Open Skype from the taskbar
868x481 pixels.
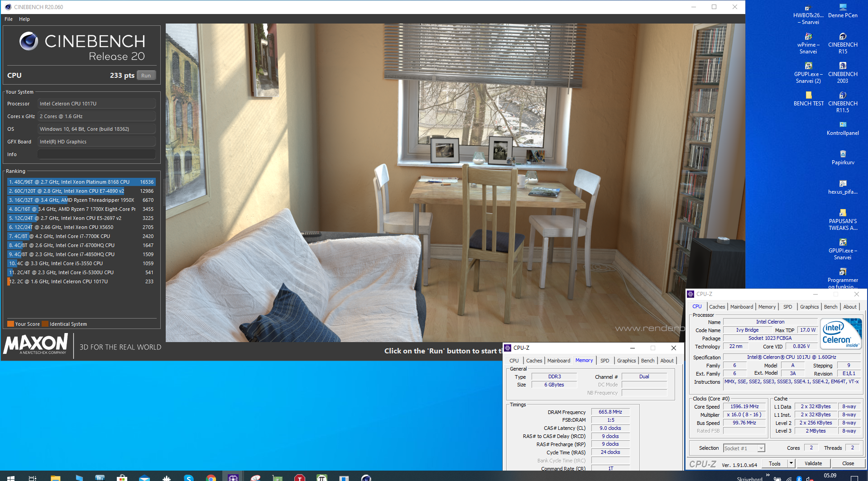coord(188,478)
